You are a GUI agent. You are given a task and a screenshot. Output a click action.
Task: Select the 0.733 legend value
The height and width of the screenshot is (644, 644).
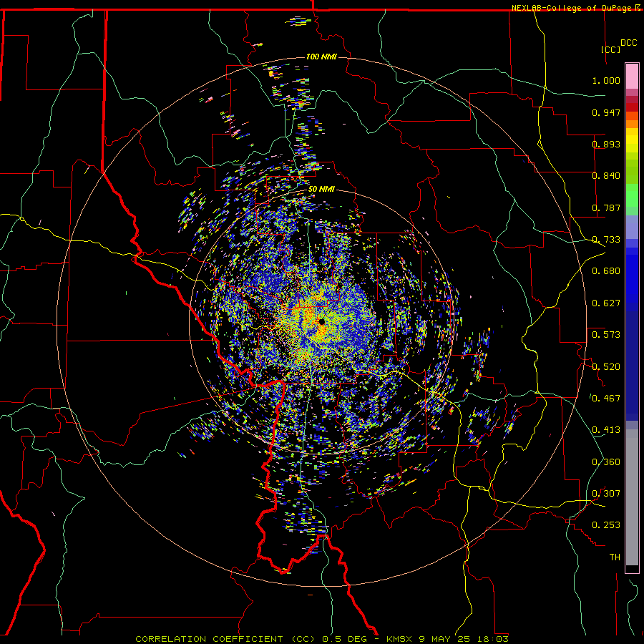coord(606,240)
